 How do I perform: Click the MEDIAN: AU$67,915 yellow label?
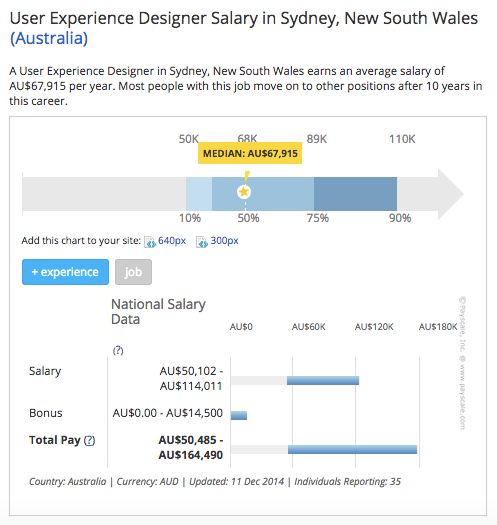(x=250, y=153)
